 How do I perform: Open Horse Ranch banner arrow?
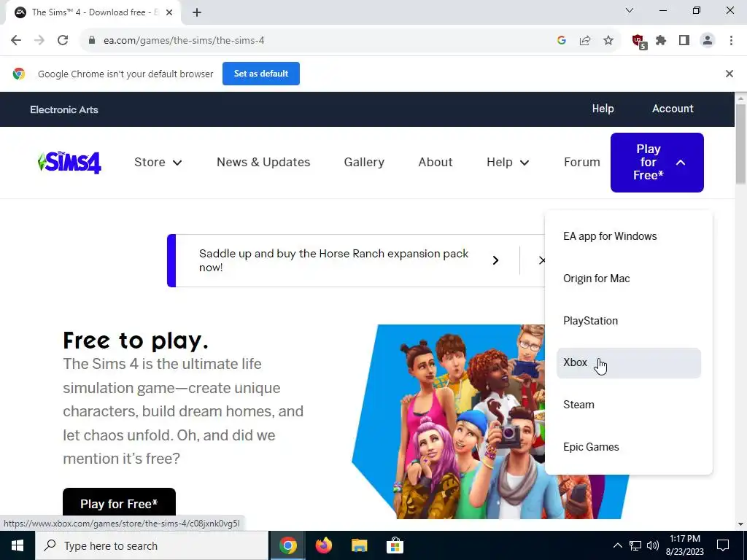495,260
